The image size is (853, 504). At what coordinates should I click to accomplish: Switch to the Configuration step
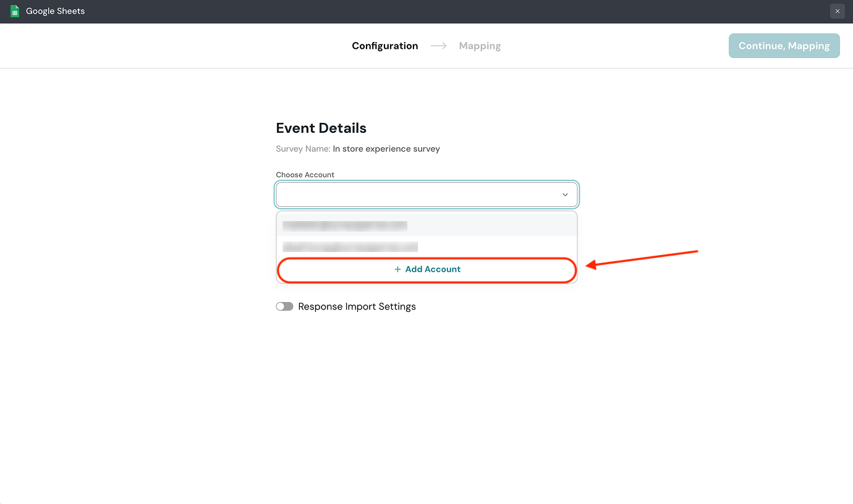[384, 46]
